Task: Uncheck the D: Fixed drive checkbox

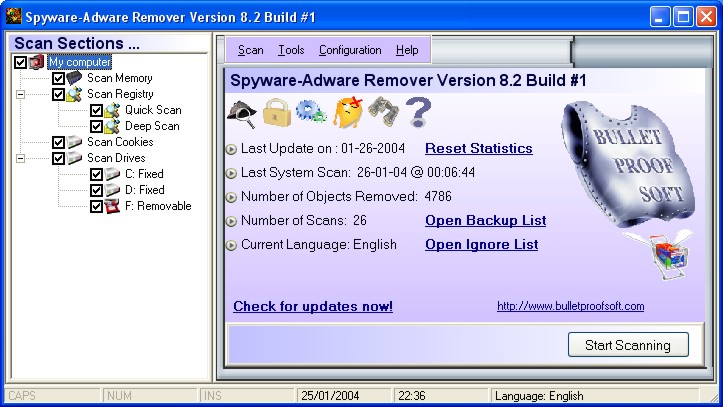Action: click(96, 190)
